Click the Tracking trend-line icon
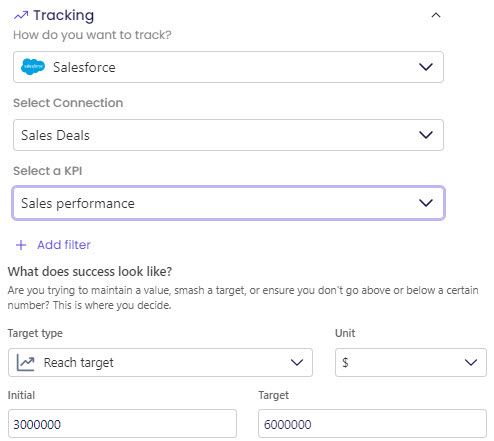The height and width of the screenshot is (441, 494). (x=21, y=15)
